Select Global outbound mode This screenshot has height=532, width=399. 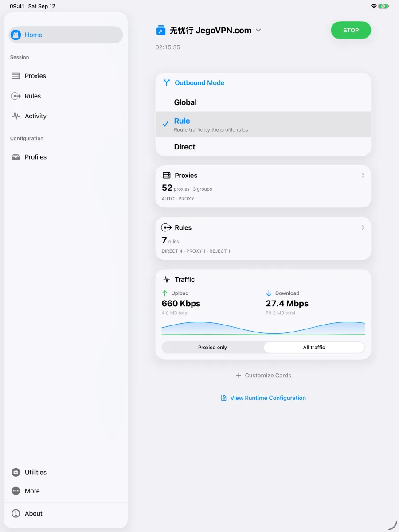(263, 102)
